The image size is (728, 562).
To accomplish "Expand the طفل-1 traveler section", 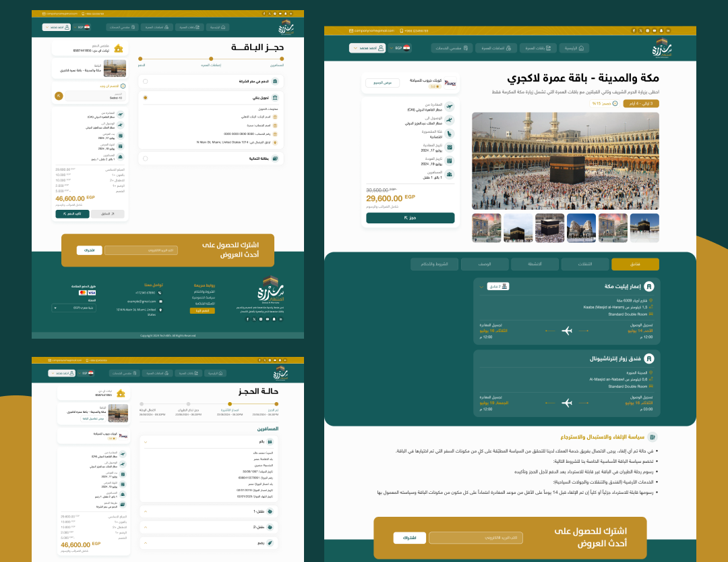I will pyautogui.click(x=146, y=512).
